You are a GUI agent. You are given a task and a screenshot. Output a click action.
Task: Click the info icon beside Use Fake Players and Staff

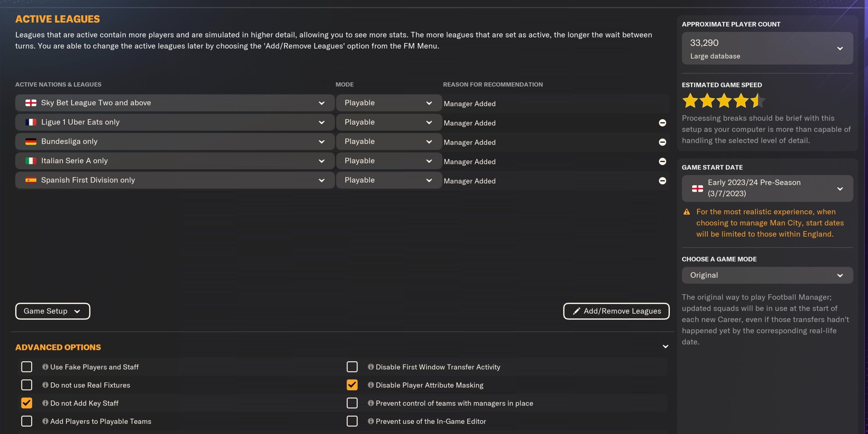coord(45,367)
